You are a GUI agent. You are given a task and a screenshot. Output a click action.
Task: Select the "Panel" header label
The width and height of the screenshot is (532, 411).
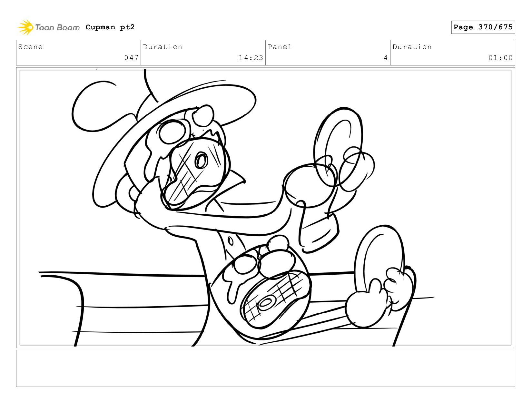[280, 47]
